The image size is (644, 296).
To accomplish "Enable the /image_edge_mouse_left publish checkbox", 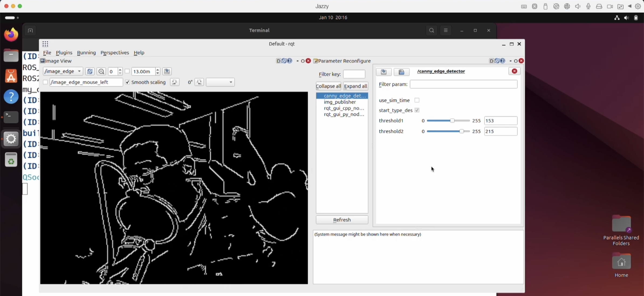I will (45, 82).
